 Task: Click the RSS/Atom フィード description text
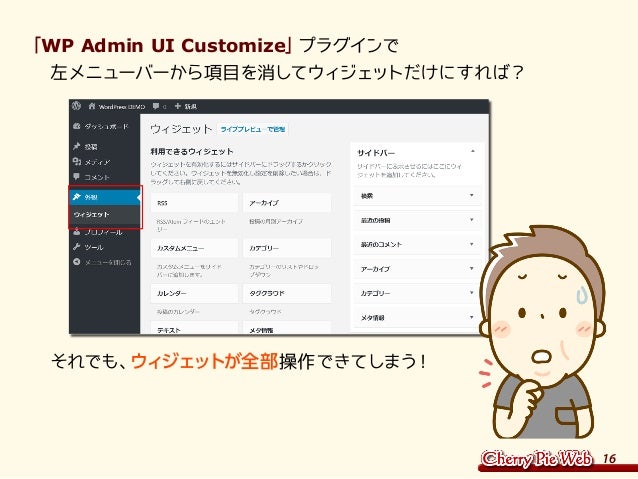pos(191,225)
